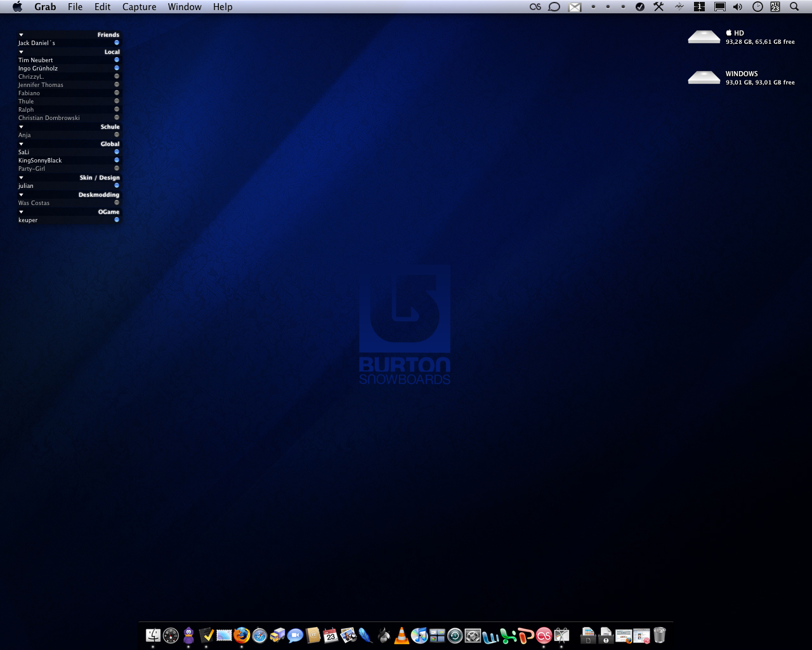Open Last.fm red icon in dock

coord(544,635)
